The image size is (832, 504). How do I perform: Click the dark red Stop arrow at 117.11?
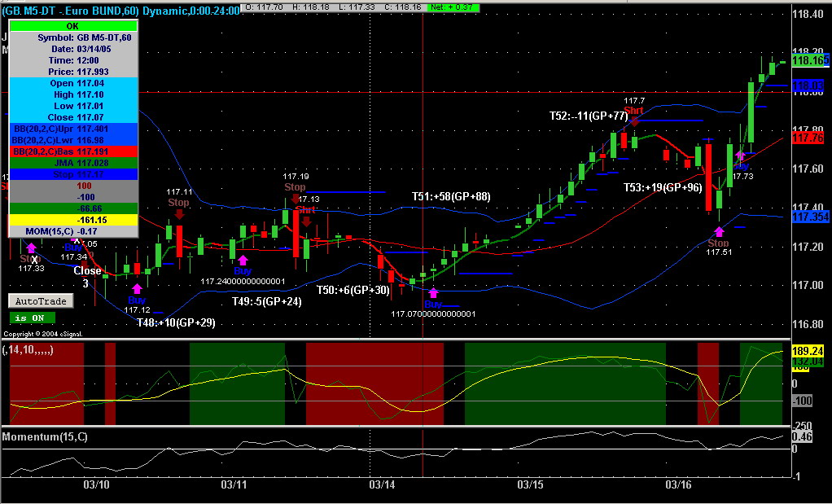pyautogui.click(x=179, y=214)
